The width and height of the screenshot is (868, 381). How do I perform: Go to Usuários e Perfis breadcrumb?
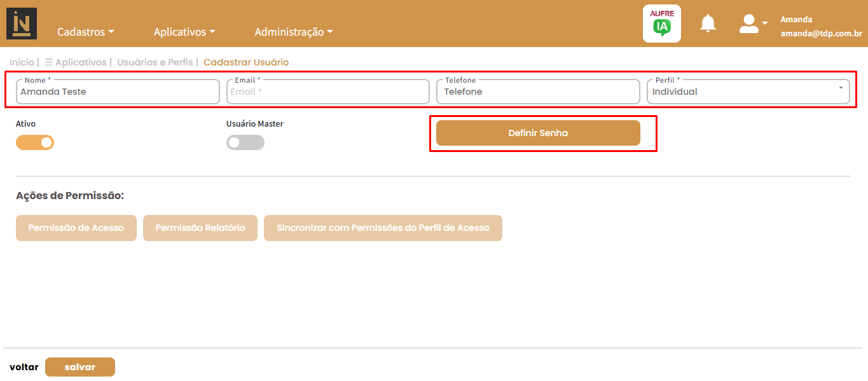click(x=155, y=62)
